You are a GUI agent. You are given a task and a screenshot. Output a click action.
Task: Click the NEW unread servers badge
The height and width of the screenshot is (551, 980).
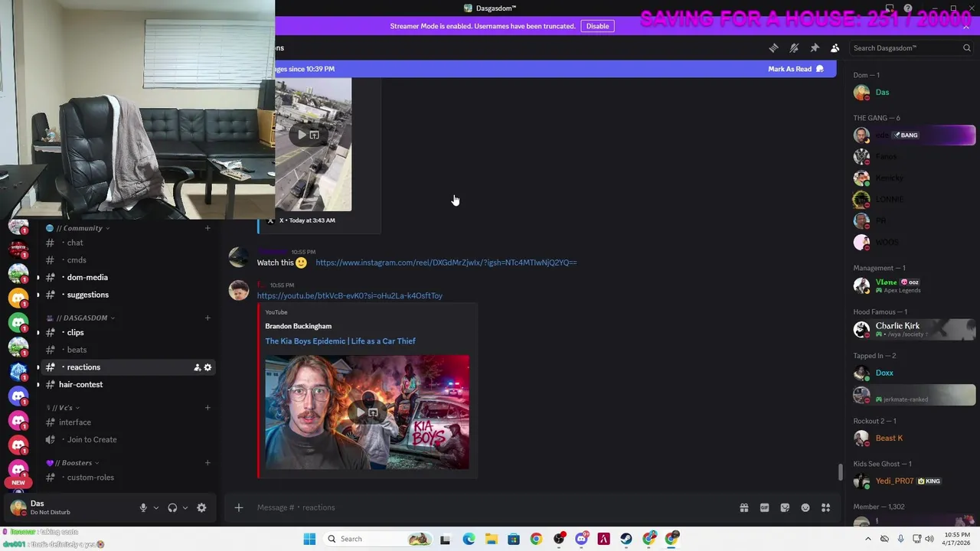18,483
